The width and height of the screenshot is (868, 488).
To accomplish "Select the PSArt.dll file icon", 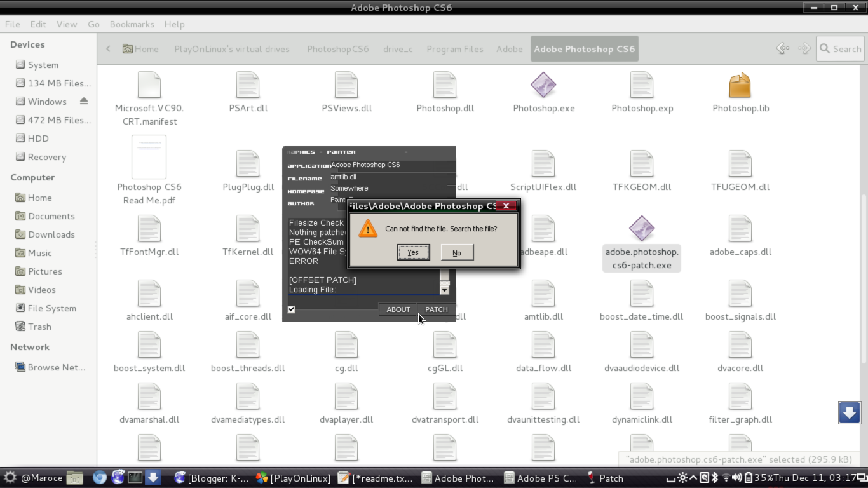I will click(248, 85).
